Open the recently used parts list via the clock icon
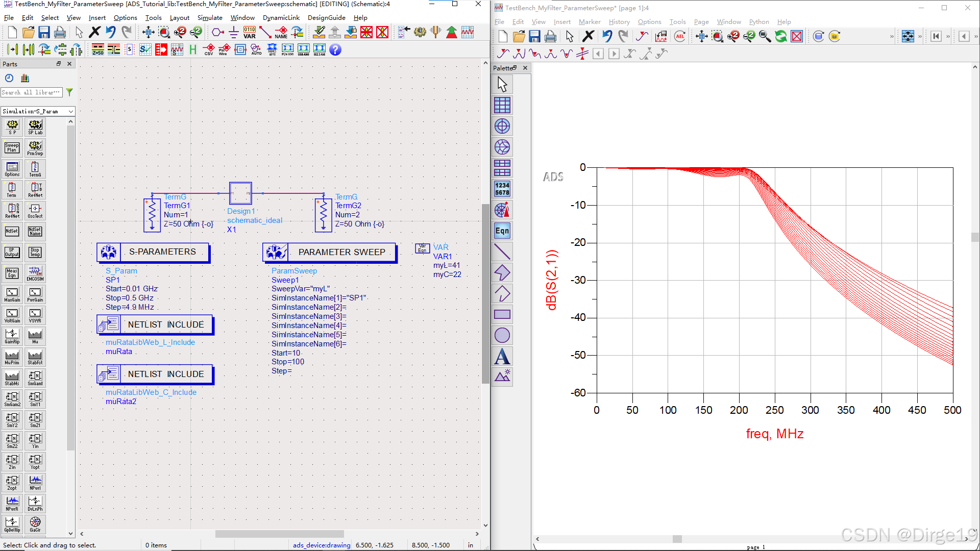The width and height of the screenshot is (980, 551). [x=9, y=78]
